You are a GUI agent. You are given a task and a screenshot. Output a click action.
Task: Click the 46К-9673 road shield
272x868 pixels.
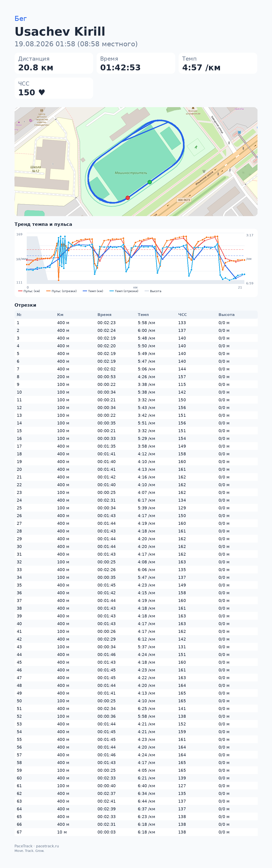point(184,200)
